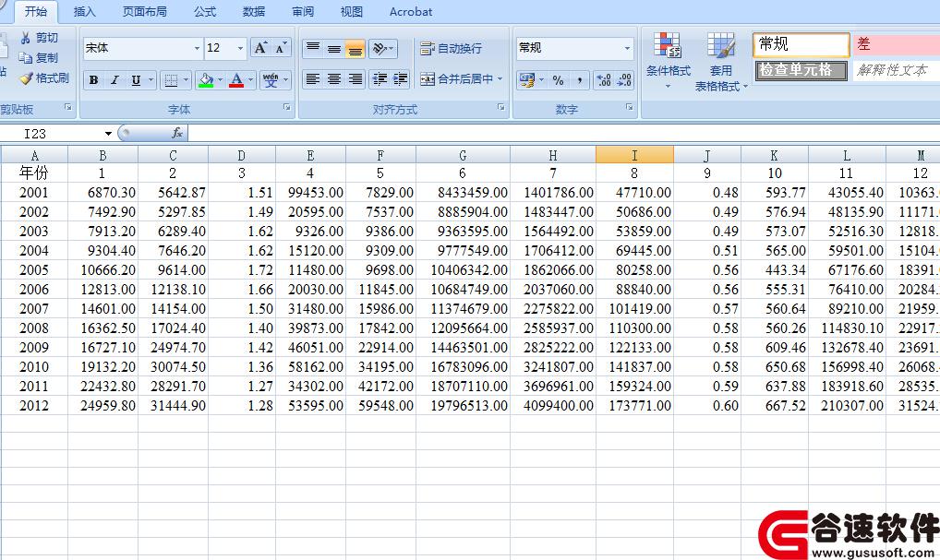
Task: Open Alignment group dialog launcher
Action: coord(500,107)
